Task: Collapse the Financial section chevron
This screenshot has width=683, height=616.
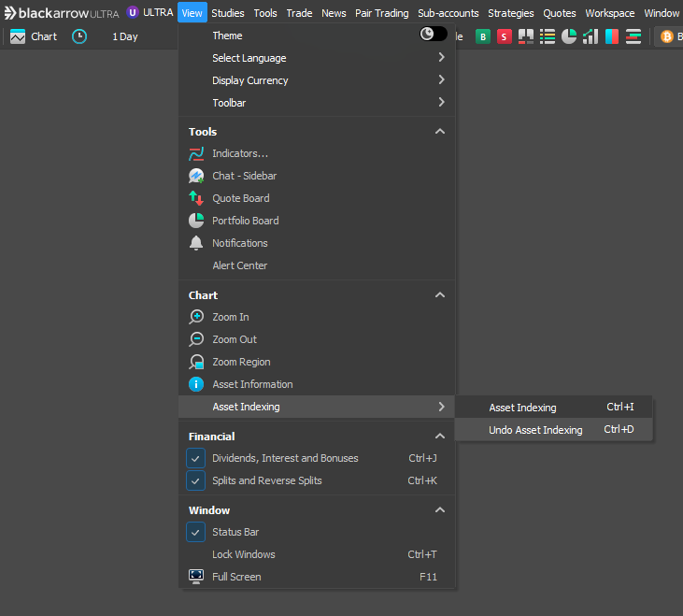Action: point(440,437)
